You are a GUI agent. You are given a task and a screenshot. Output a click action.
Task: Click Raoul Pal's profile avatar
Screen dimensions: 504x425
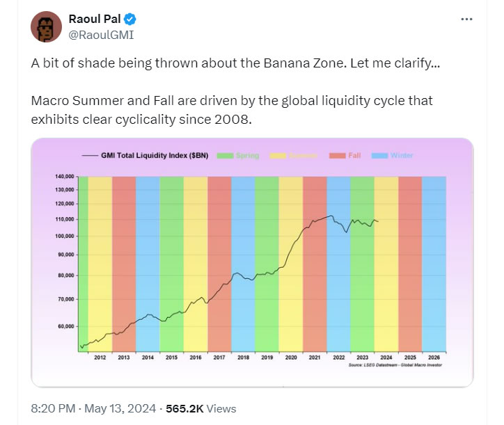pyautogui.click(x=46, y=27)
